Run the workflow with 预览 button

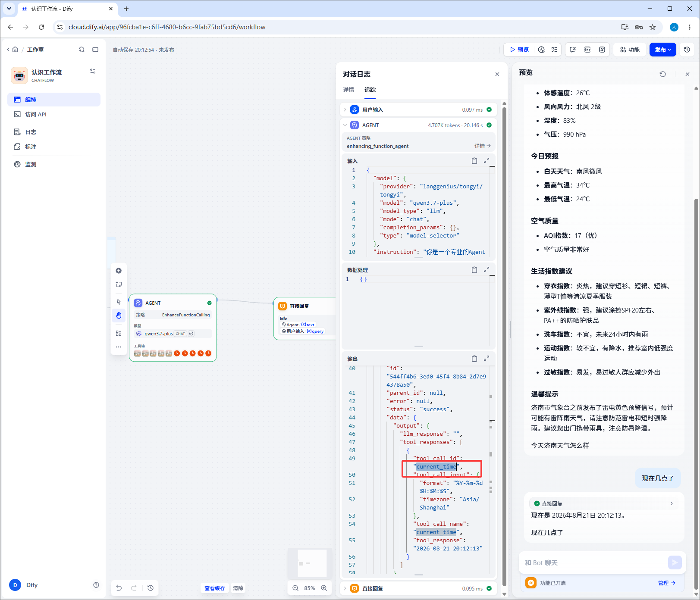(x=519, y=50)
